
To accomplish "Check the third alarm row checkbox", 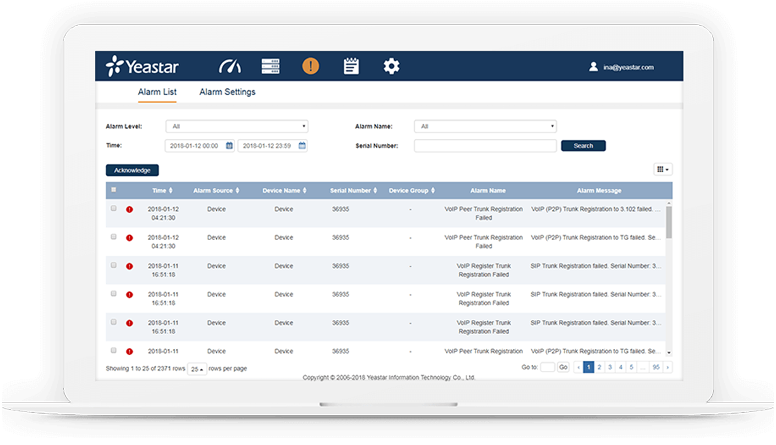I will tap(113, 265).
